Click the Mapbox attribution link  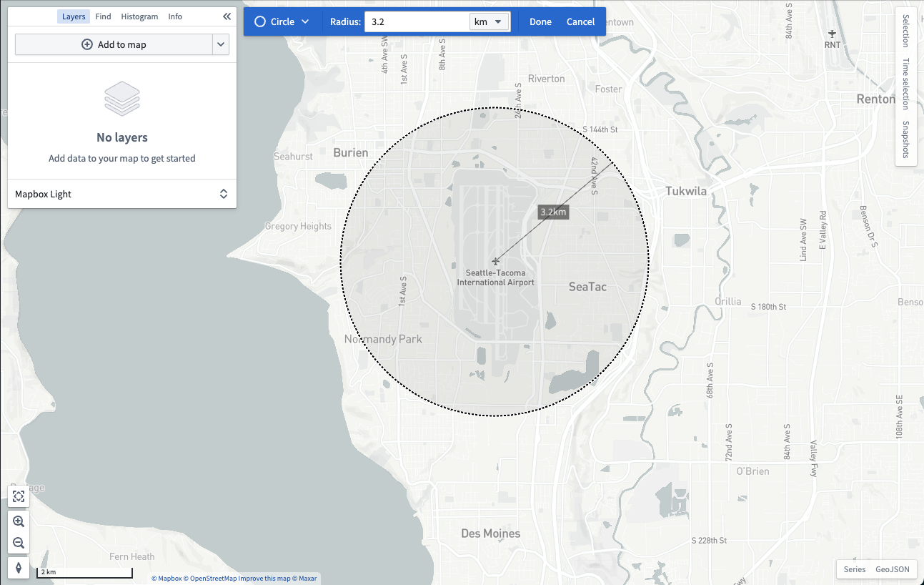(167, 579)
